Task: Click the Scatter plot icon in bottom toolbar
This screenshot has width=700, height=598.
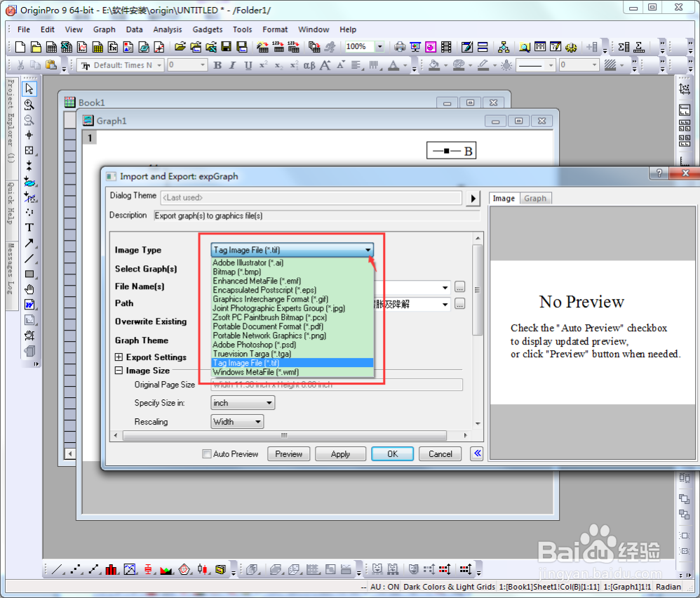Action: point(76,569)
